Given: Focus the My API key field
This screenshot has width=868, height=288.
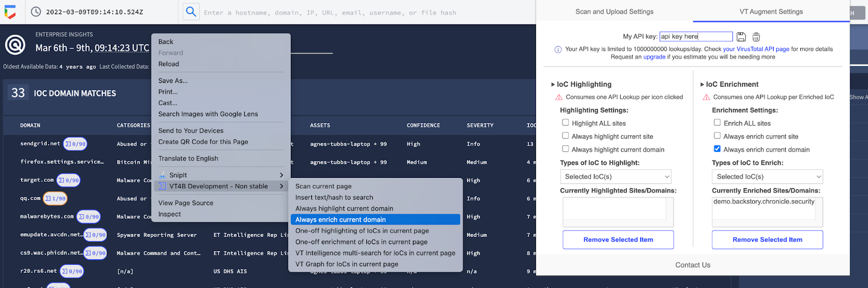Looking at the screenshot, I should (696, 36).
